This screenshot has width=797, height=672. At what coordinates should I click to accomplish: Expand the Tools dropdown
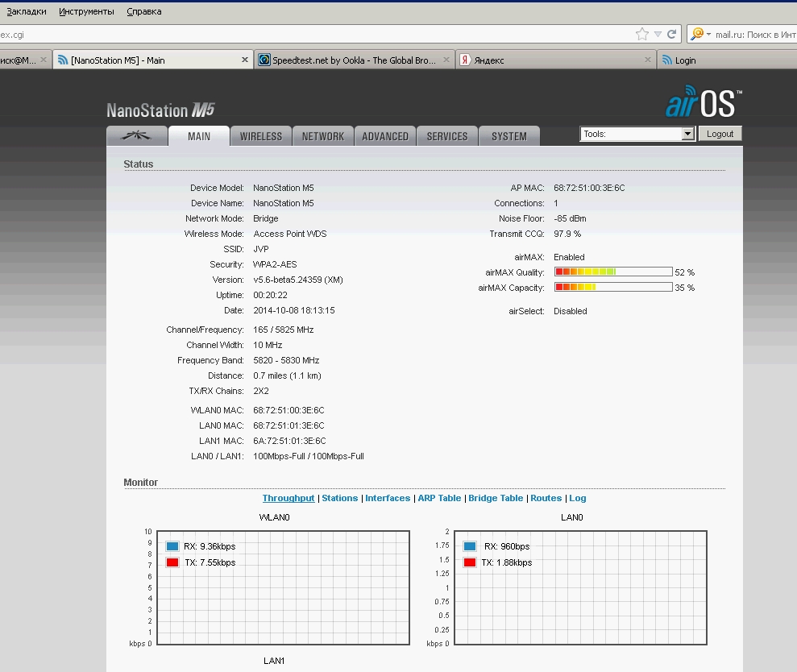(x=637, y=134)
